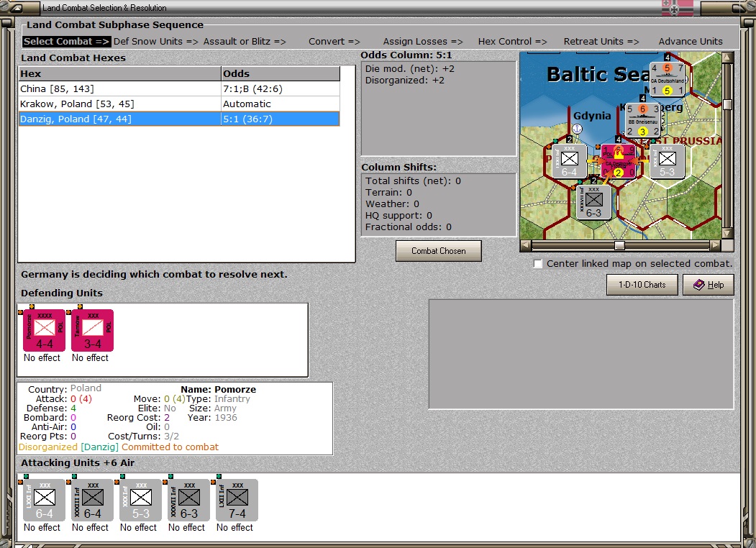Click the CA Deutschland ship counter on map
The image size is (756, 548).
(668, 79)
